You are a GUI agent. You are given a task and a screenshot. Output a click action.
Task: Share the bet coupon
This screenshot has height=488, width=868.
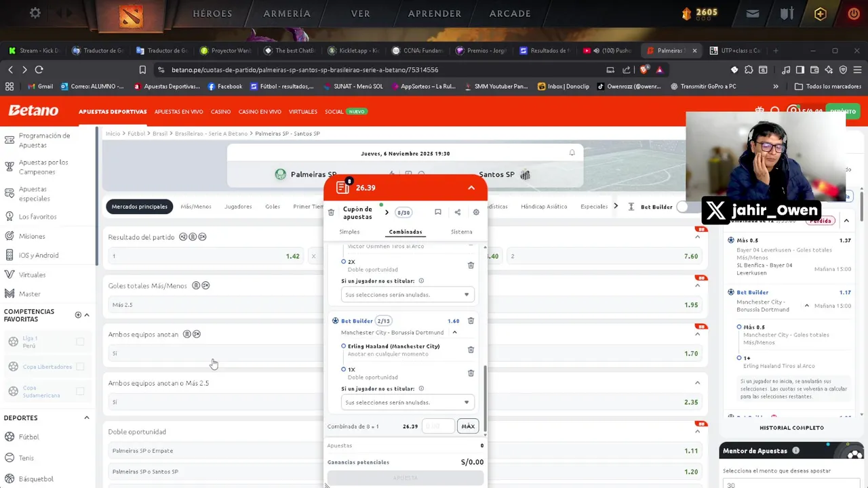click(457, 212)
